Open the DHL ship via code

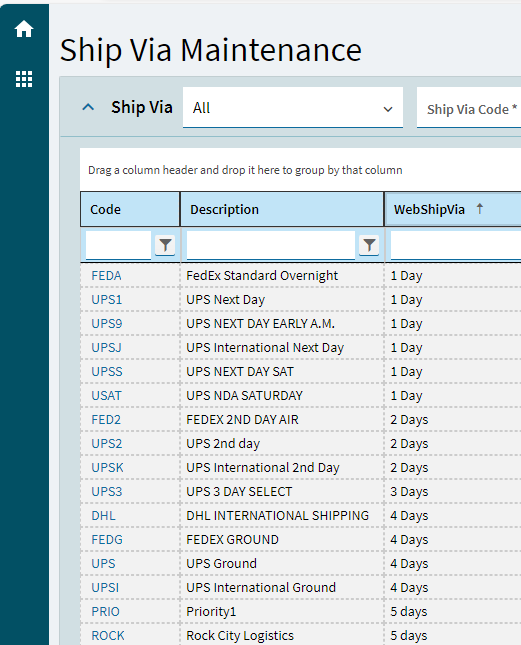point(103,515)
